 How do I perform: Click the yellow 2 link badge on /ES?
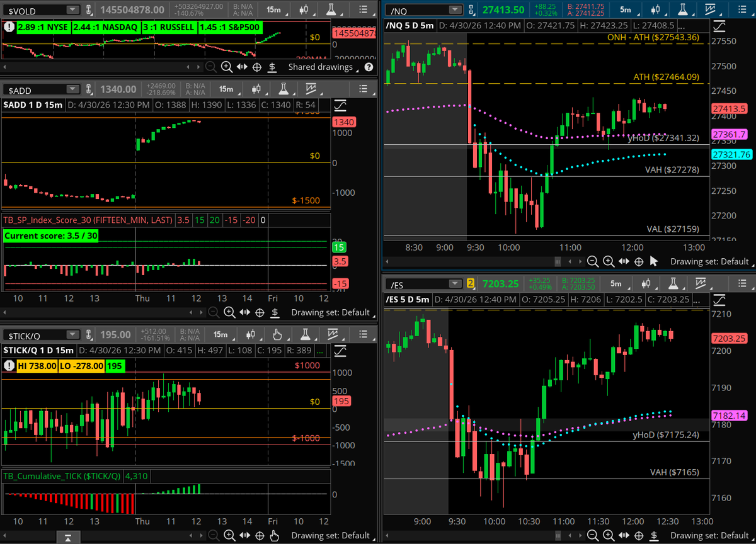pos(470,284)
